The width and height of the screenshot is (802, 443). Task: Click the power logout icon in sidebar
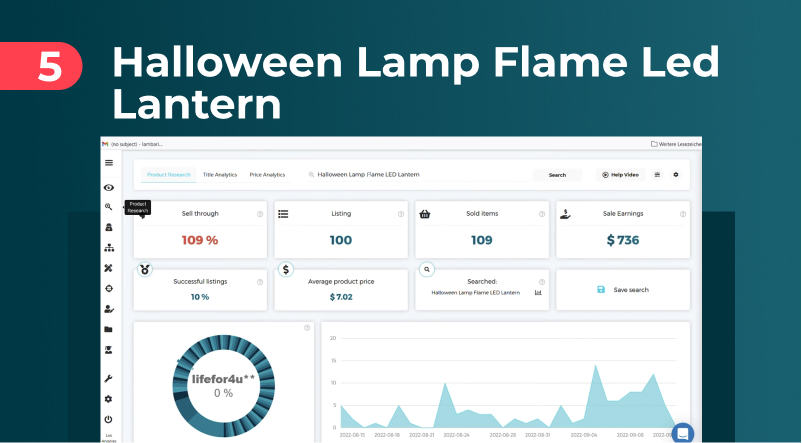pyautogui.click(x=108, y=419)
